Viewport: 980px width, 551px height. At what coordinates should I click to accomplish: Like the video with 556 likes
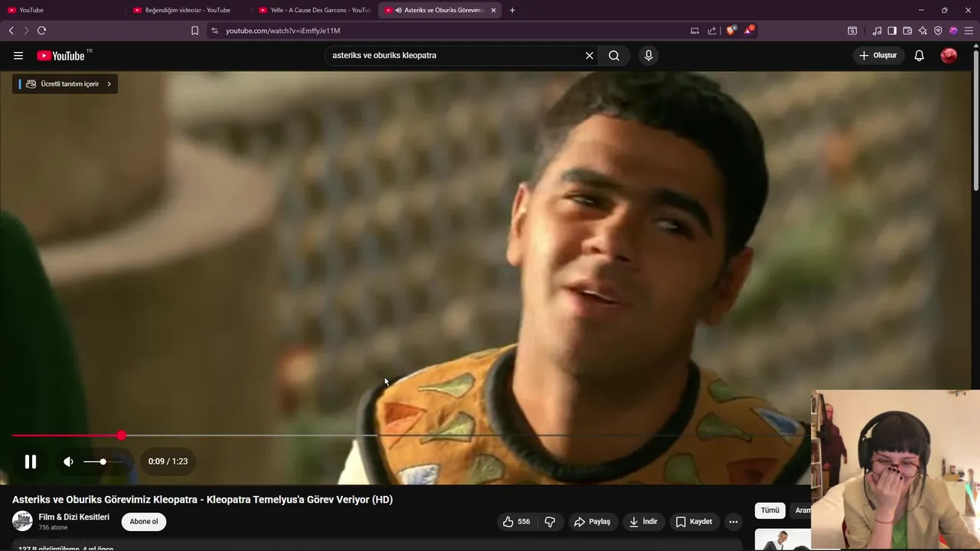click(516, 522)
